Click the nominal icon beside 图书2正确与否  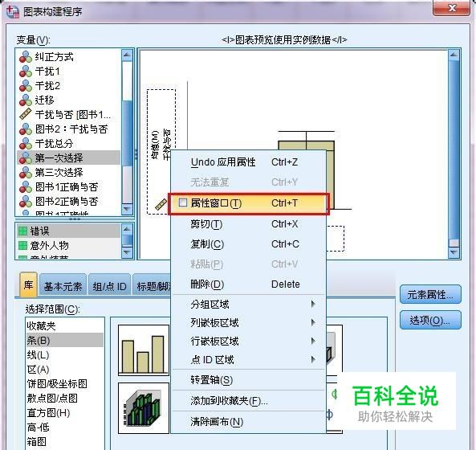(26, 202)
